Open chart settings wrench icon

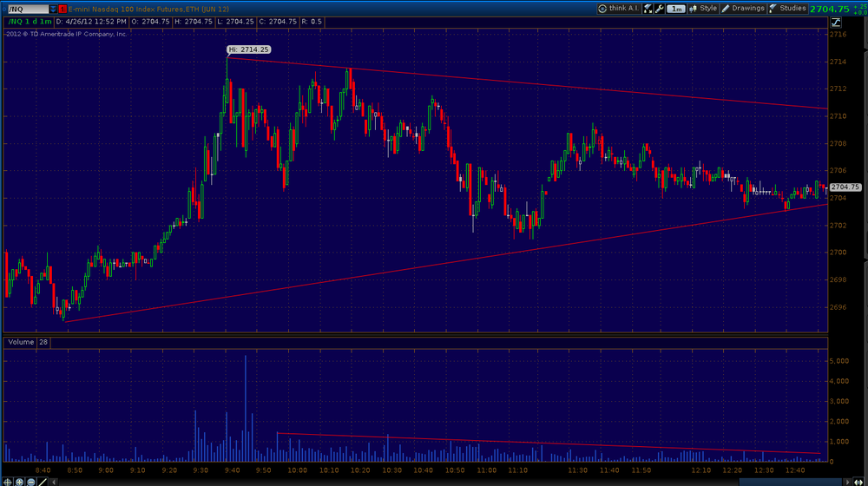pos(660,9)
